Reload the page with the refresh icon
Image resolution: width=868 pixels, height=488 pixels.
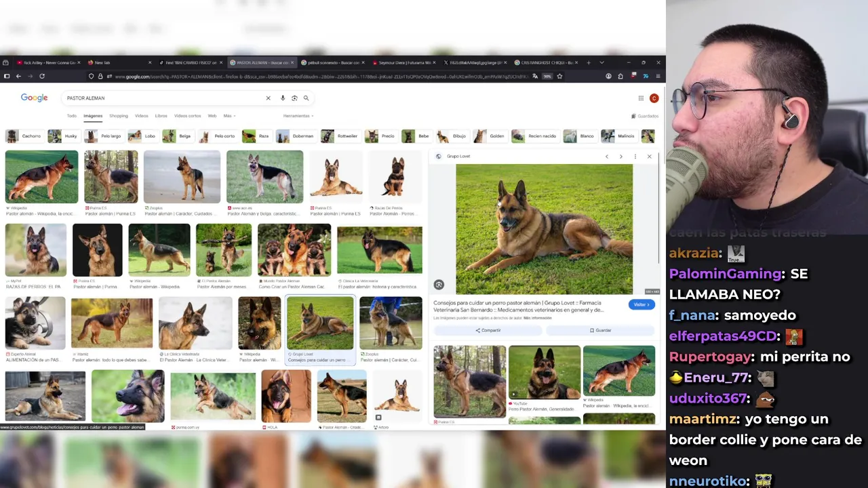(x=42, y=76)
